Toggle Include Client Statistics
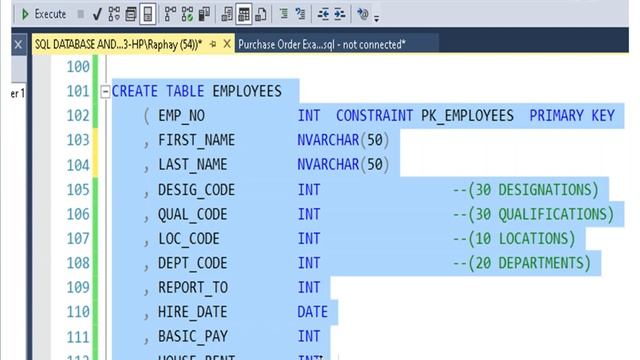 [x=204, y=14]
